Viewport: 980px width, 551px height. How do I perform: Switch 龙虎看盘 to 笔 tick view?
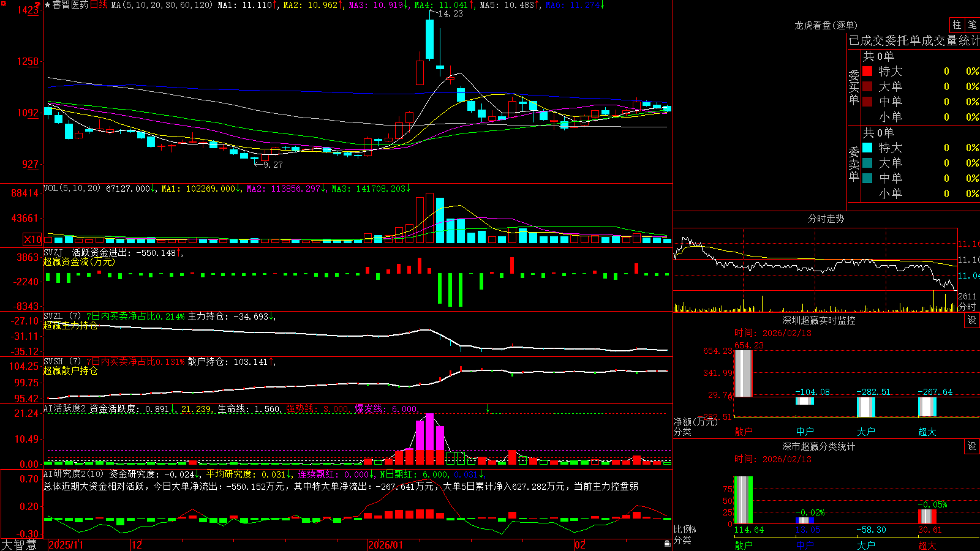pyautogui.click(x=972, y=24)
